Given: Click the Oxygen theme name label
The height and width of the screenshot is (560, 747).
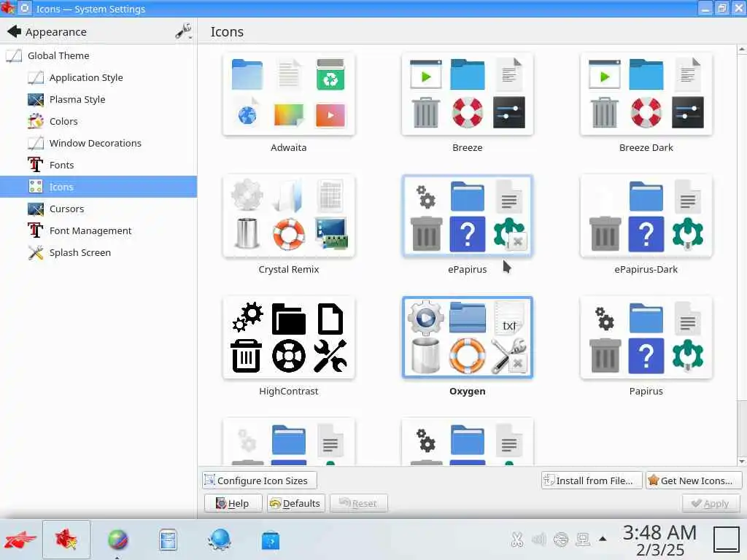Looking at the screenshot, I should click(x=468, y=392).
